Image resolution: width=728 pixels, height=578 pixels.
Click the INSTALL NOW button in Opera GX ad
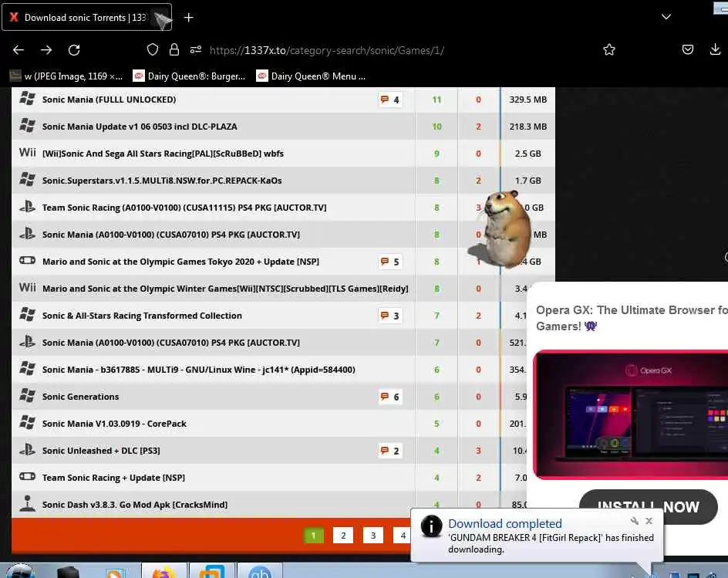(648, 506)
